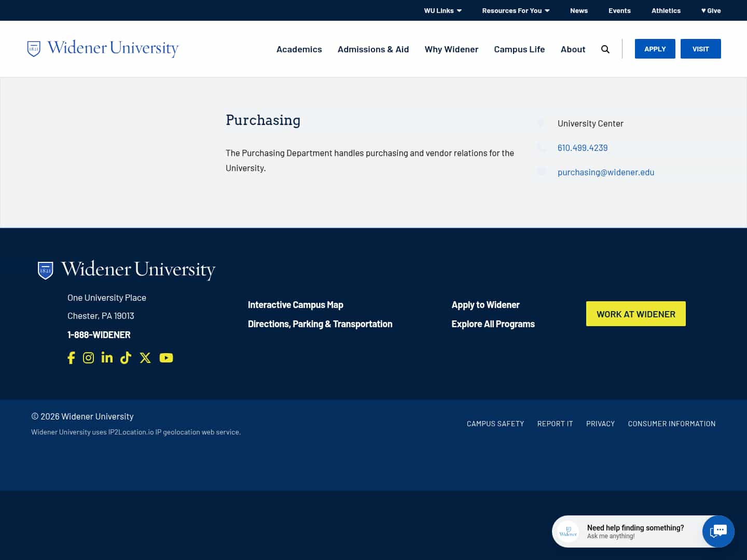
Task: Open Widener's LinkedIn icon
Action: coord(107,358)
